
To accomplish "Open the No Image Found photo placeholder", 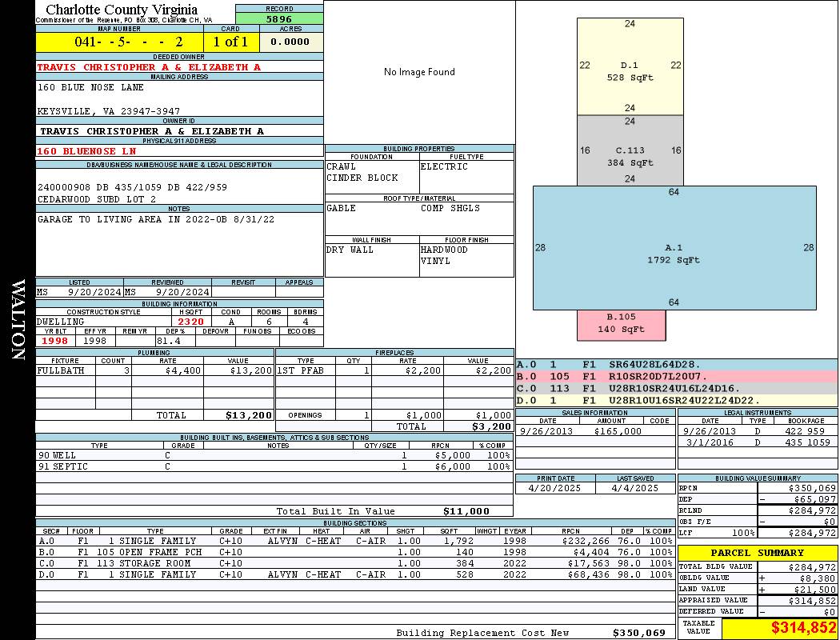I will 419,72.
